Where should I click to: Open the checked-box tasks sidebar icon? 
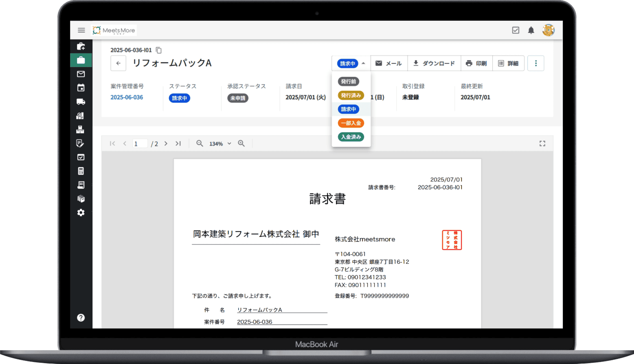[81, 157]
